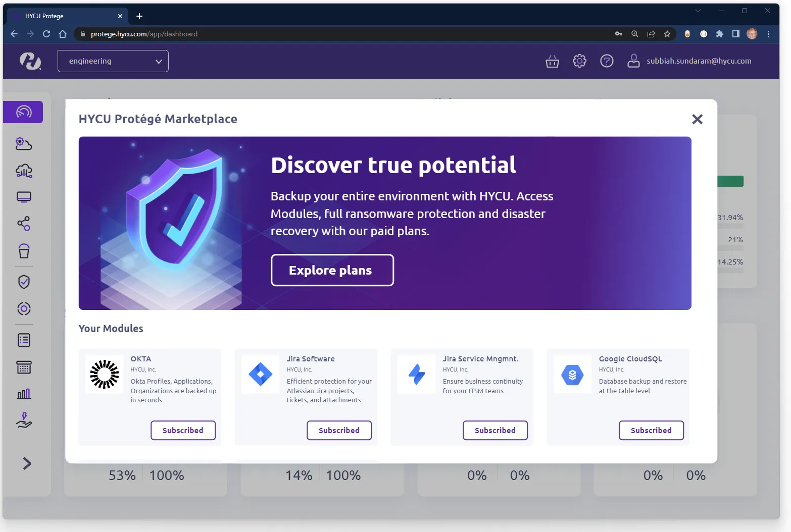This screenshot has width=791, height=532.
Task: Click the user account subbiah.sundaram@hycu.com
Action: click(699, 61)
